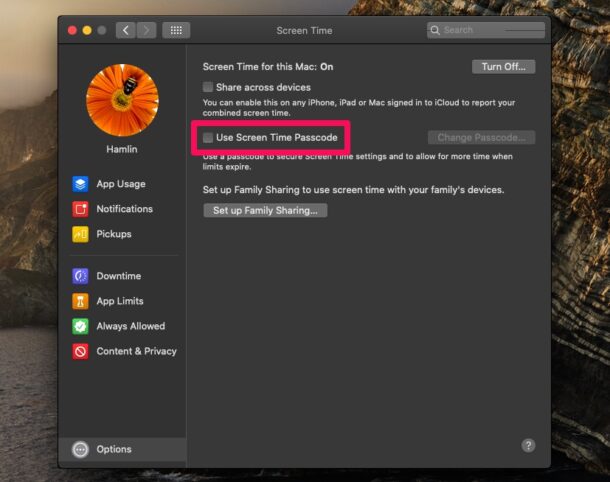Enable Share across devices checkbox
The height and width of the screenshot is (482, 610).
[x=208, y=87]
